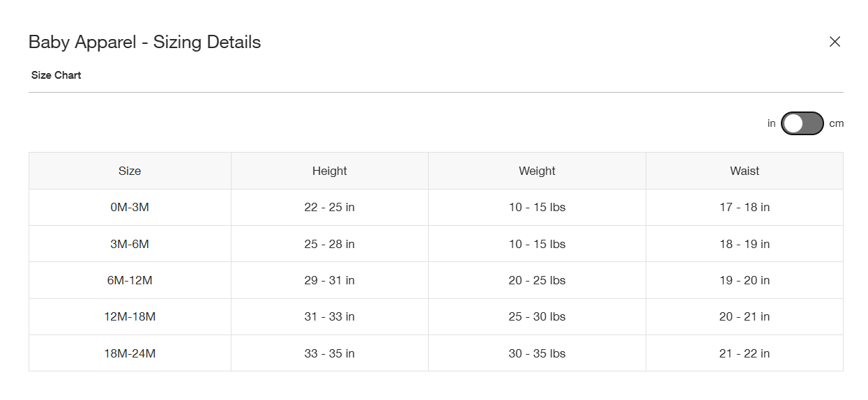Toggle units switch between in and cm
This screenshot has width=868, height=400.
pyautogui.click(x=802, y=123)
